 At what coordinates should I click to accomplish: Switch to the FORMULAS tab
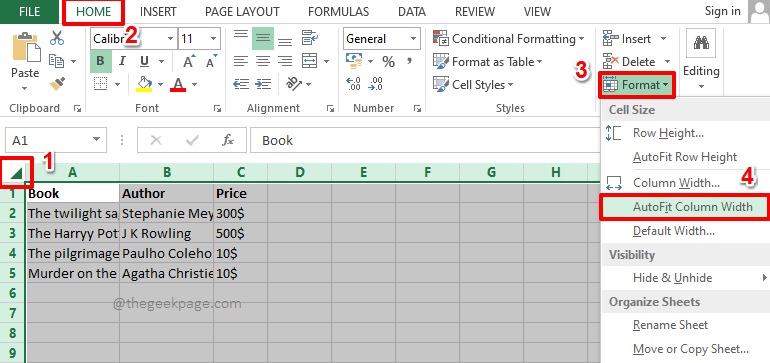[x=338, y=12]
